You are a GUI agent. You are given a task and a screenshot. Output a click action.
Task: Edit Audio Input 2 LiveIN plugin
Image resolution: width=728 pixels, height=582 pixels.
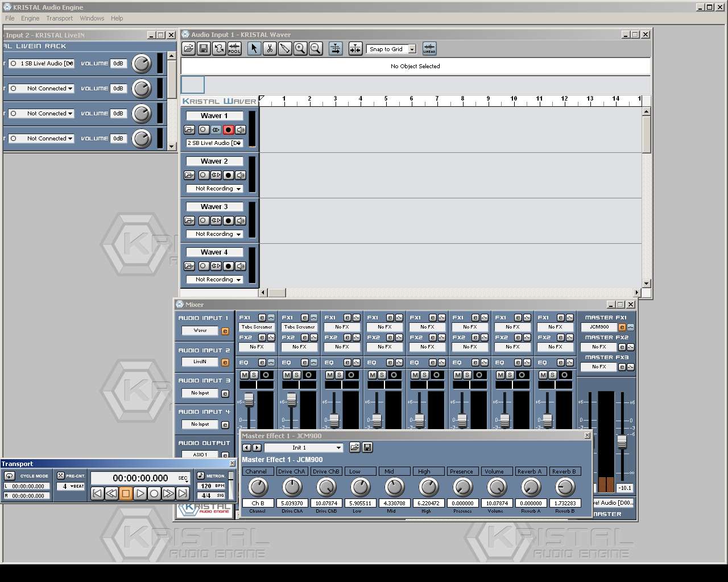click(225, 362)
